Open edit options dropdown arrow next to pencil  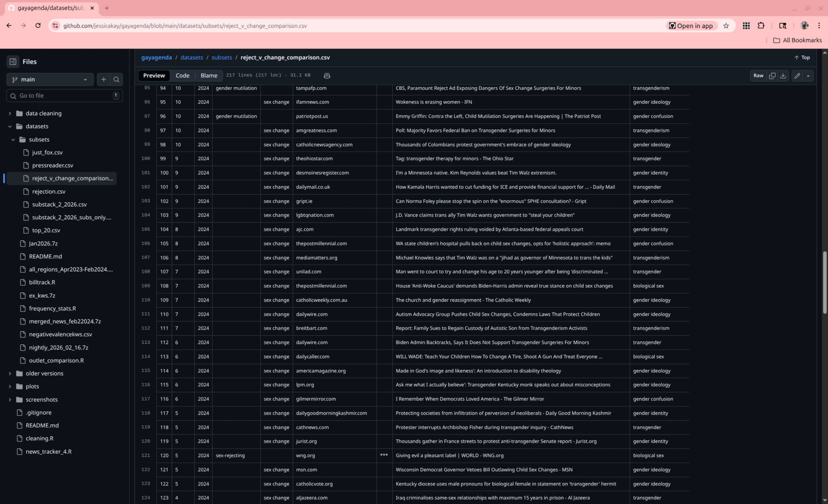pos(808,76)
